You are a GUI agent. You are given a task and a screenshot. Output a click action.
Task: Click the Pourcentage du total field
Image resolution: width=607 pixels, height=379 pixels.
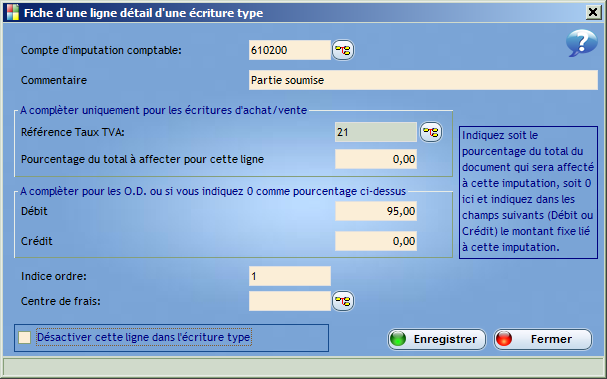tap(376, 159)
